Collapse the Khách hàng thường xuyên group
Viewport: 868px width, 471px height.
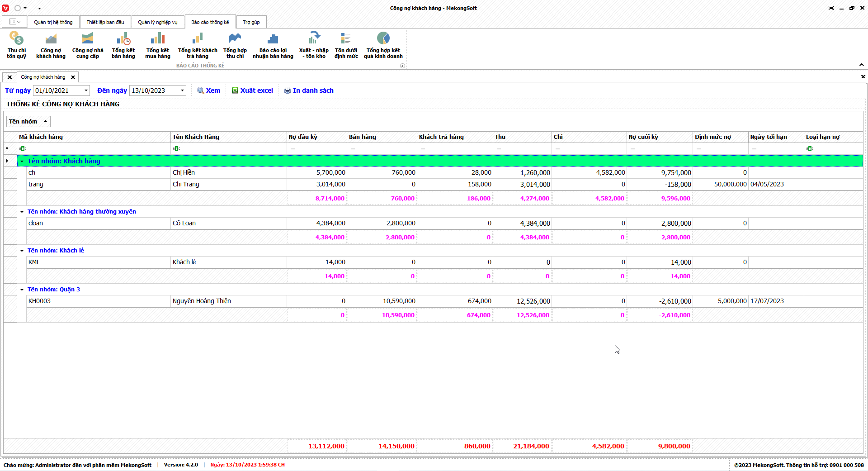22,212
